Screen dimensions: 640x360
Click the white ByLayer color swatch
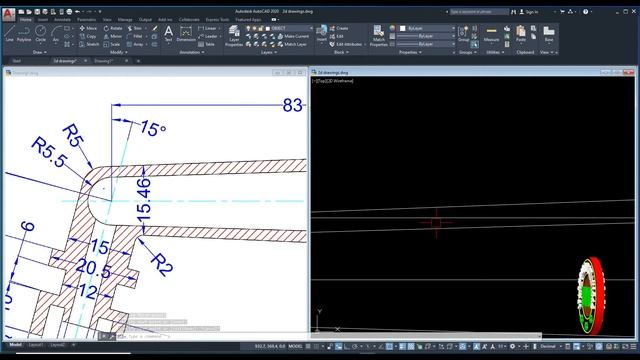(x=402, y=28)
